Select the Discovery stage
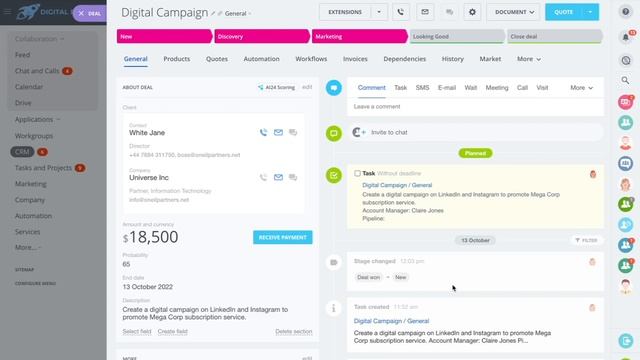Viewport: 640px width, 360px height. coord(262,36)
